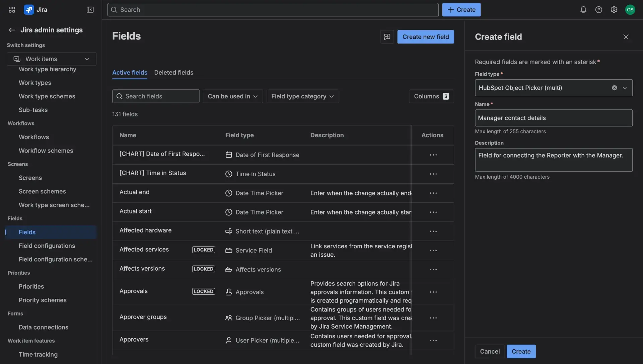Screen dimensions: 643x364
Task: Open the Work items settings selector
Action: (51, 59)
